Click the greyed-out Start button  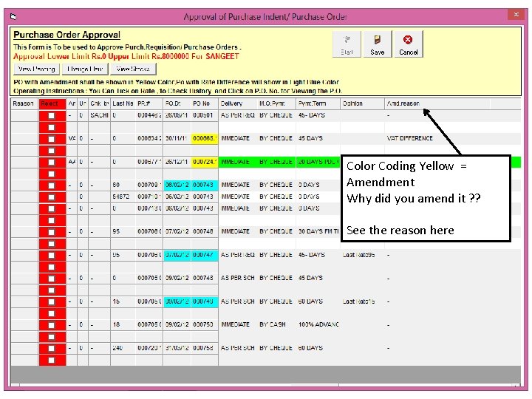[347, 44]
